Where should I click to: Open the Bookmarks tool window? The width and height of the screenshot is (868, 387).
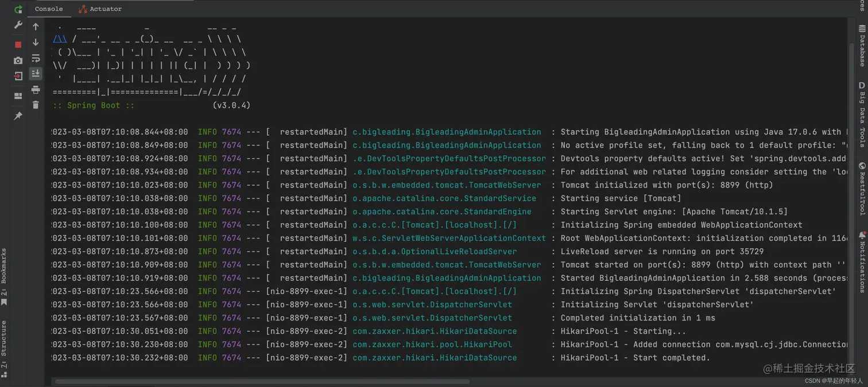pos(4,277)
